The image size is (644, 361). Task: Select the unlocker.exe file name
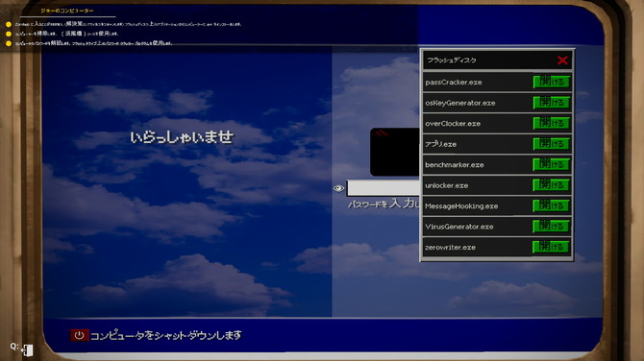[446, 185]
